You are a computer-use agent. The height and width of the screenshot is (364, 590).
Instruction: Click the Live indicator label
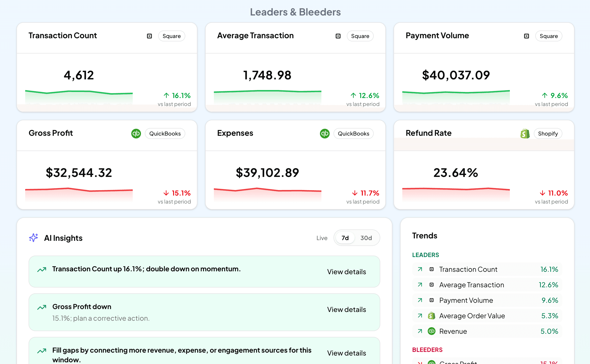tap(322, 238)
